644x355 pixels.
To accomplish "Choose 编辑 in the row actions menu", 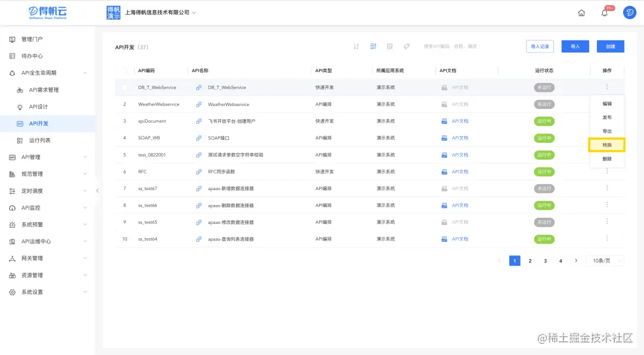I will pos(607,104).
